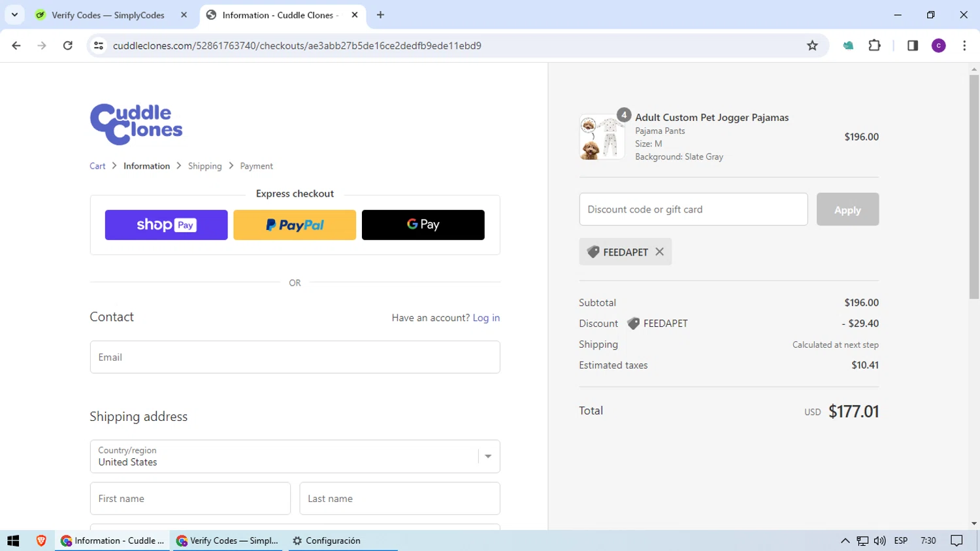Viewport: 980px width, 551px height.
Task: Click the pajamas product thumbnail
Action: [x=602, y=137]
